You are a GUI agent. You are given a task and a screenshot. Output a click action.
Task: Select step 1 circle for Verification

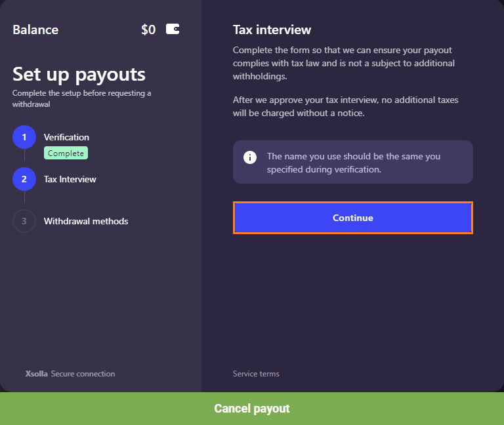pyautogui.click(x=24, y=137)
